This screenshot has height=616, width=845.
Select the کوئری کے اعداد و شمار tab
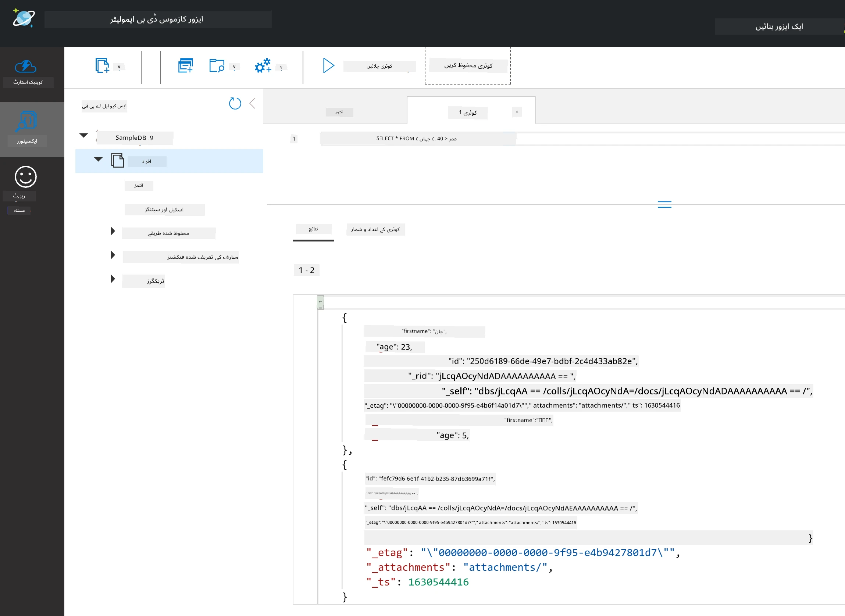coord(375,229)
